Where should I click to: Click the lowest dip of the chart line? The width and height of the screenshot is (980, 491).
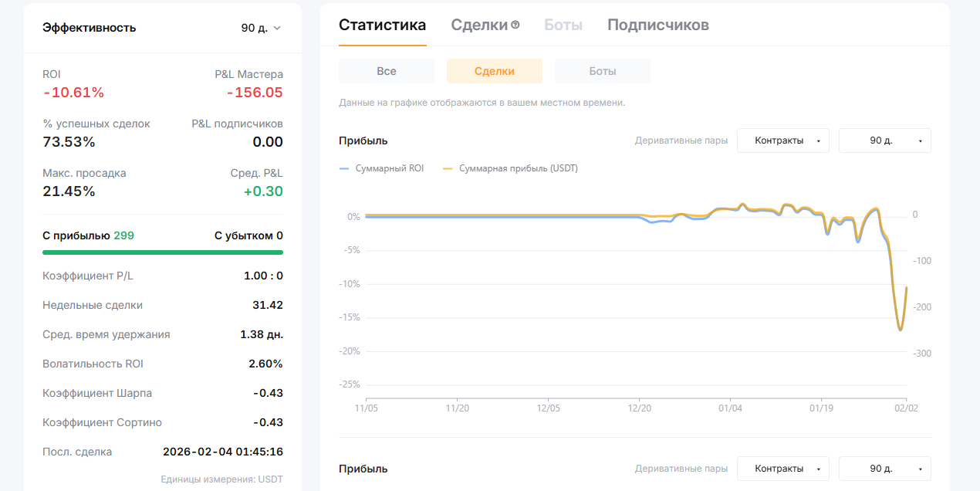click(900, 330)
